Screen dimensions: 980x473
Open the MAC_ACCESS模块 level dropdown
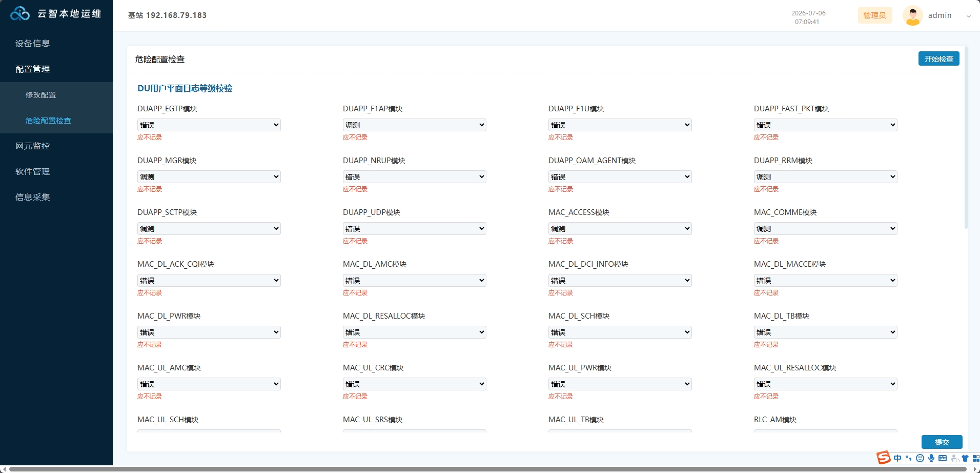click(620, 229)
